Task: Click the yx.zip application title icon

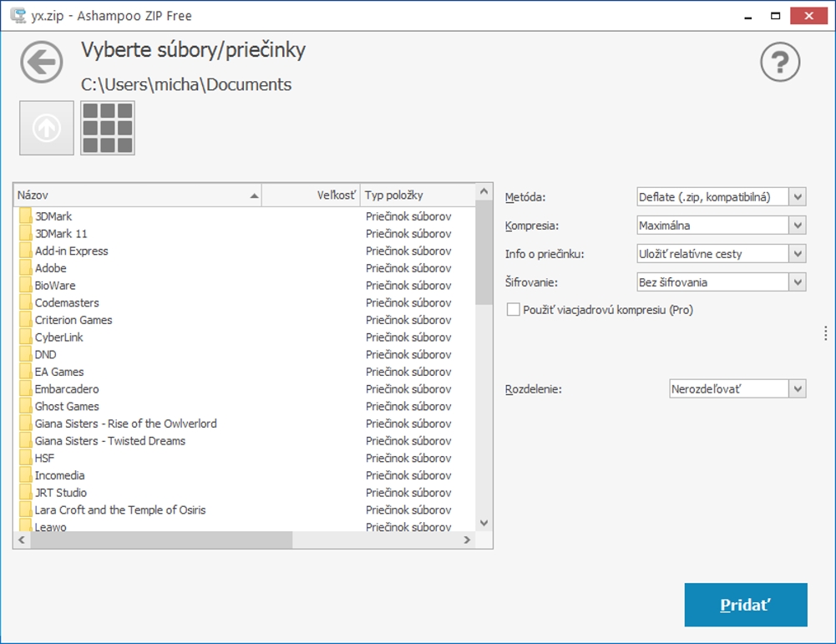Action: click(16, 15)
